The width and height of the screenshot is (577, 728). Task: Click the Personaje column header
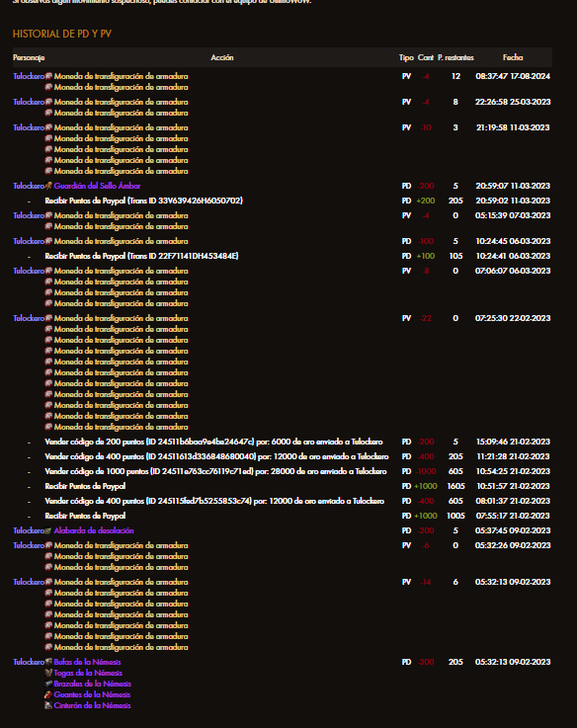coord(29,57)
